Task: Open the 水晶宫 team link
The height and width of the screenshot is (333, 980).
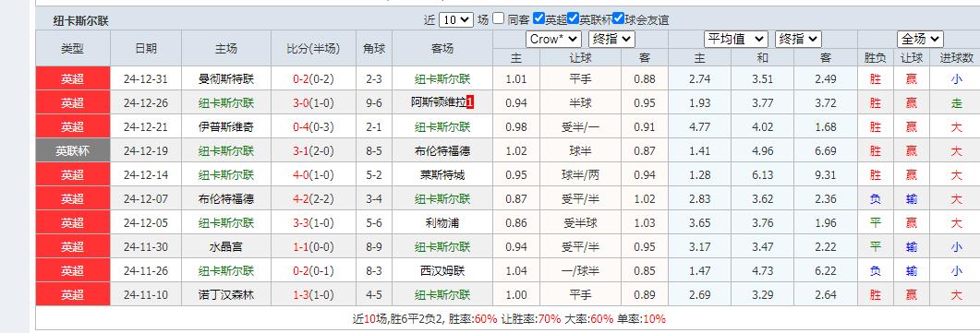Action: coord(226,247)
